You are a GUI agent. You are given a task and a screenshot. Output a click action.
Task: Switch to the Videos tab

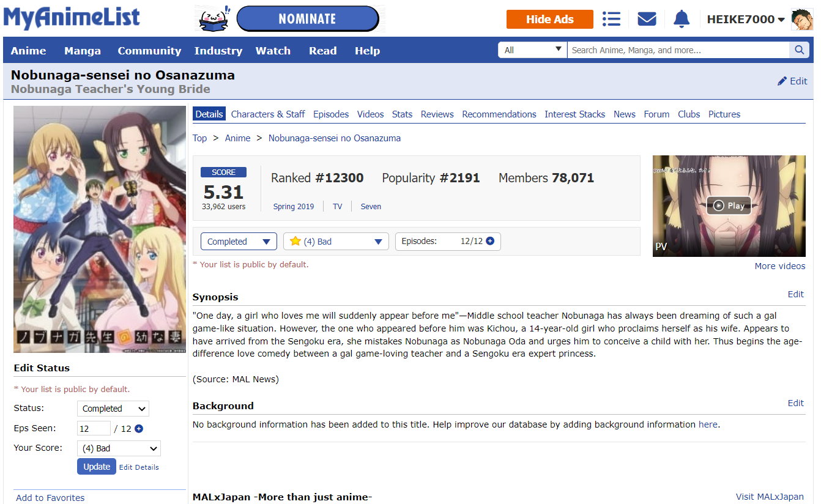[371, 114]
